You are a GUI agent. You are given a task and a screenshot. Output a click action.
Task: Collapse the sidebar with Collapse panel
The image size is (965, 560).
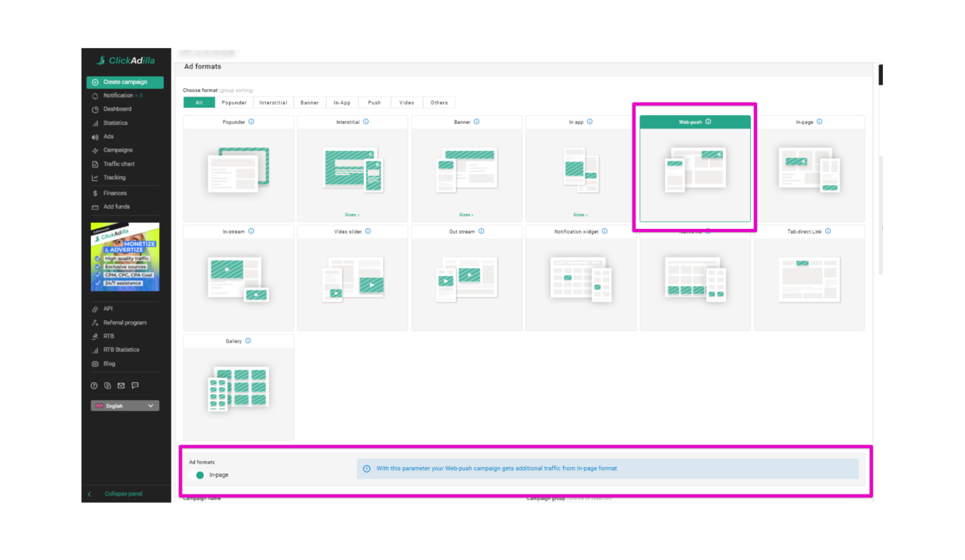(x=123, y=494)
